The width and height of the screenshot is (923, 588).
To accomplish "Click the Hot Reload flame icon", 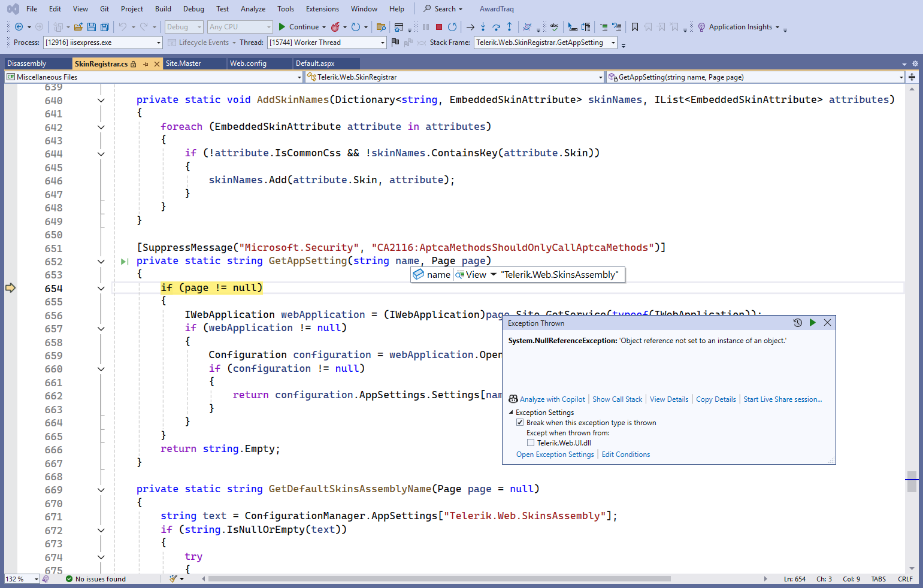I will click(x=335, y=27).
